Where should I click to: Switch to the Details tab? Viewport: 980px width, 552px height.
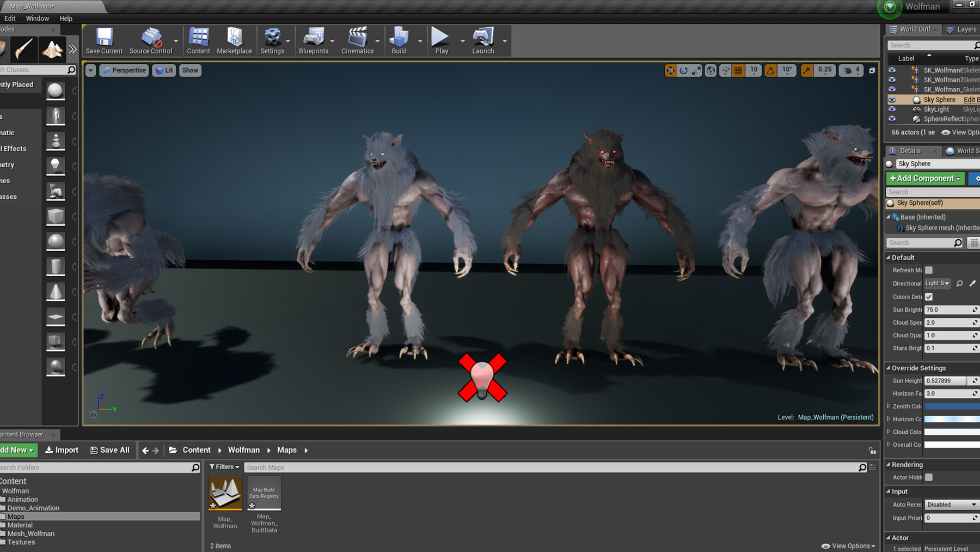(910, 151)
